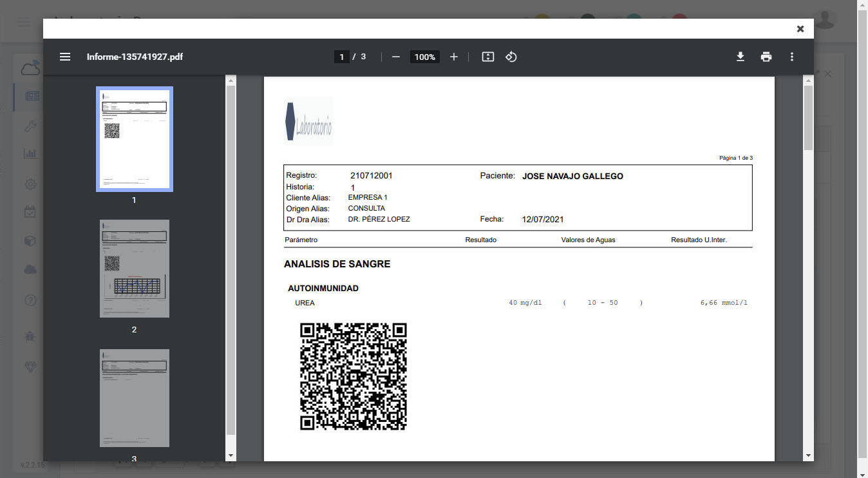Click the UREA parameter row label
868x478 pixels.
(305, 303)
